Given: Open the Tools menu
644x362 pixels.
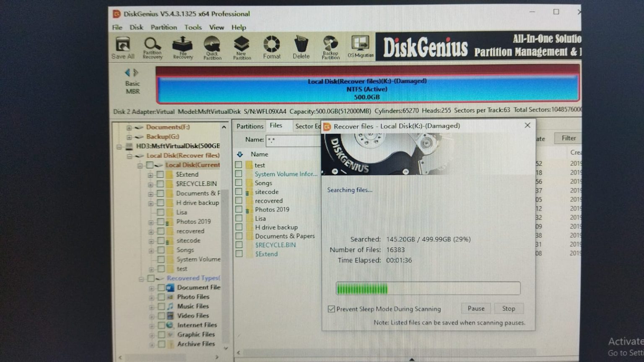Looking at the screenshot, I should [x=192, y=27].
